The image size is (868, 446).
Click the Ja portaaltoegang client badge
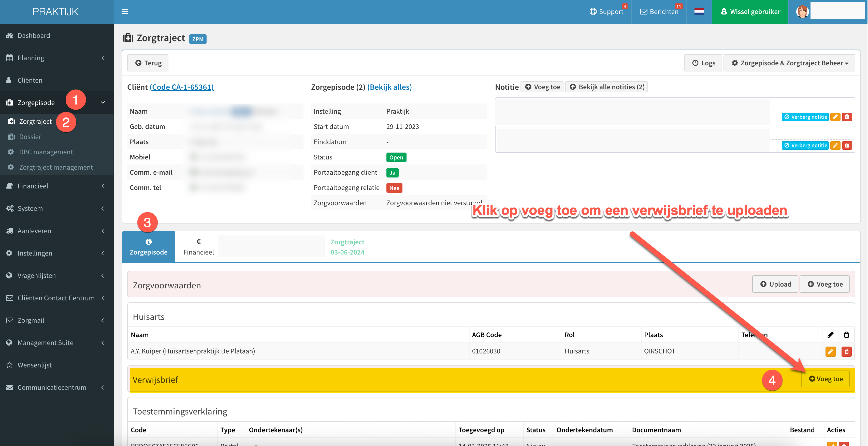pyautogui.click(x=392, y=172)
